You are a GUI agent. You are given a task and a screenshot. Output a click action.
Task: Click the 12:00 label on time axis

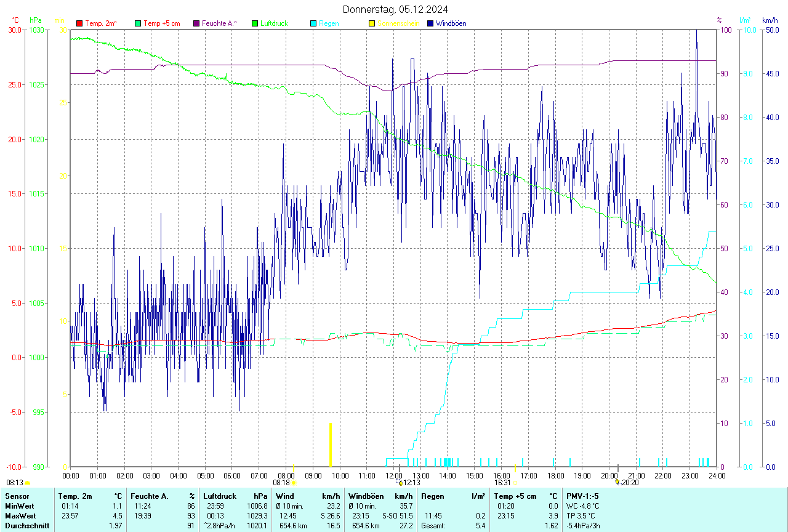394,475
